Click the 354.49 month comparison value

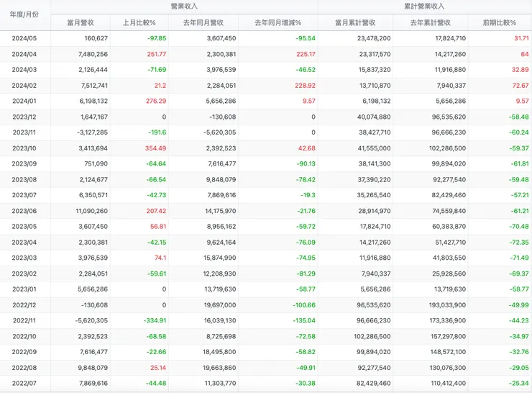tap(156, 148)
